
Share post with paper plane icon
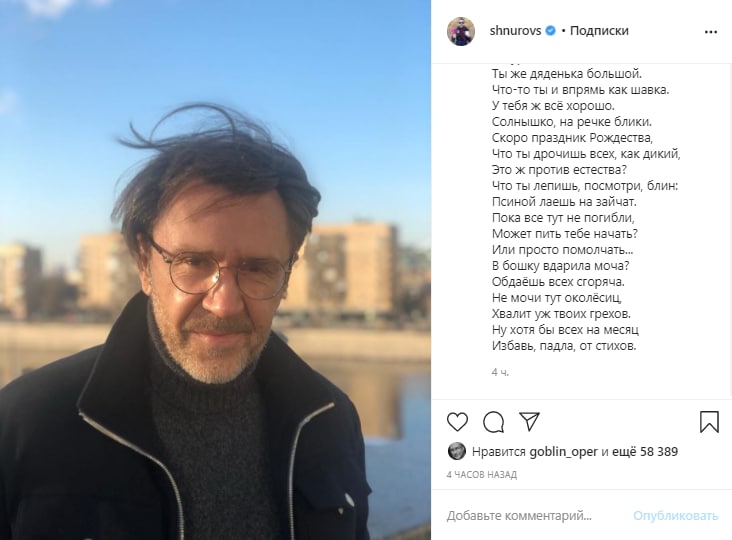coord(529,421)
